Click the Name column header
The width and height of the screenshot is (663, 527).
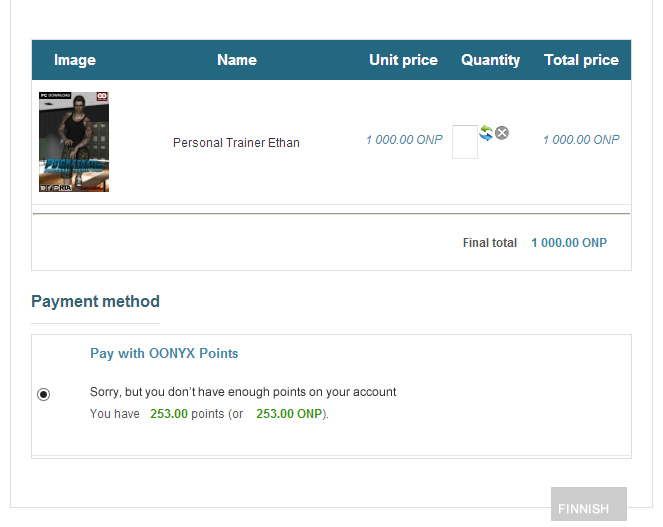click(237, 60)
